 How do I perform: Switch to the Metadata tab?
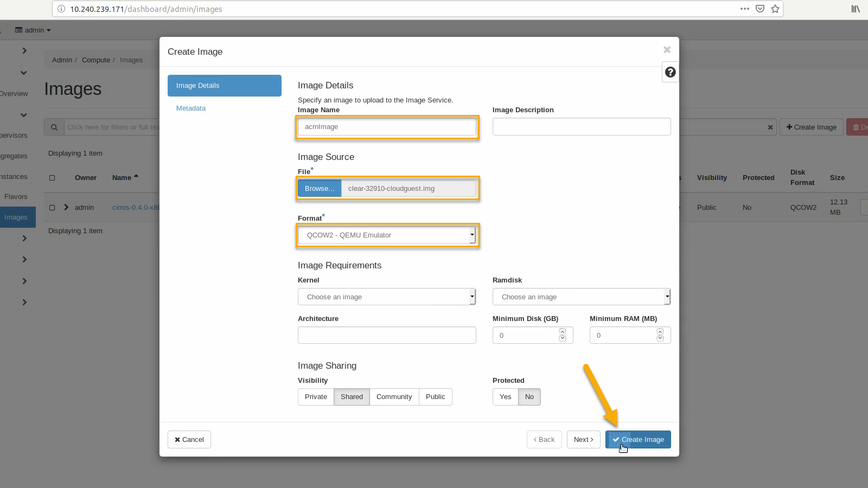[x=191, y=108]
